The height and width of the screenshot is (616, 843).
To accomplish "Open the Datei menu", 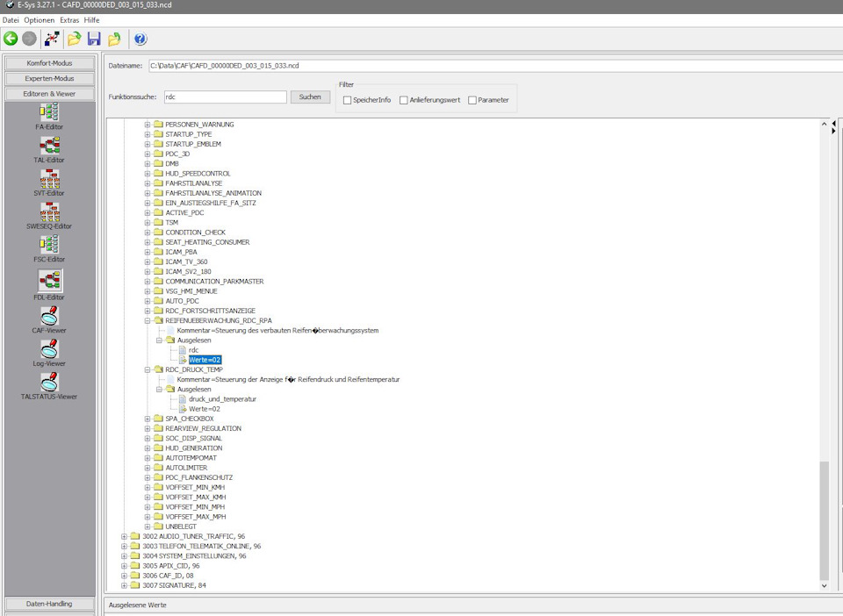I will [11, 20].
